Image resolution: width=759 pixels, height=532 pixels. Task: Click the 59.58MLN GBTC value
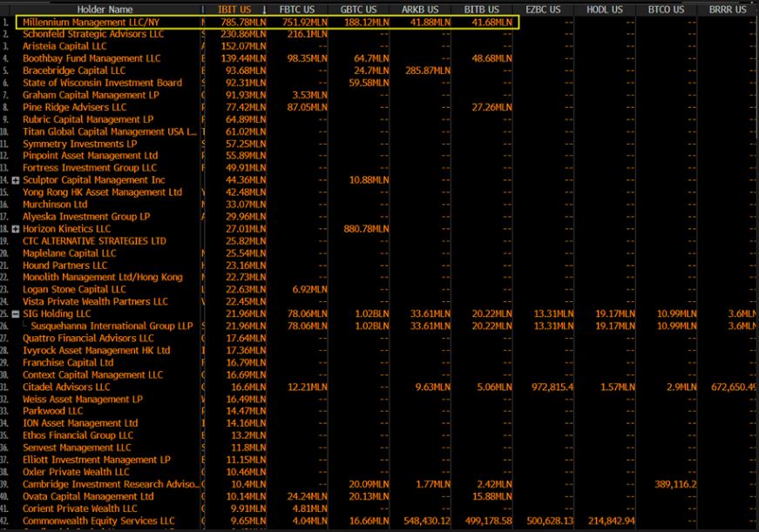[x=369, y=83]
